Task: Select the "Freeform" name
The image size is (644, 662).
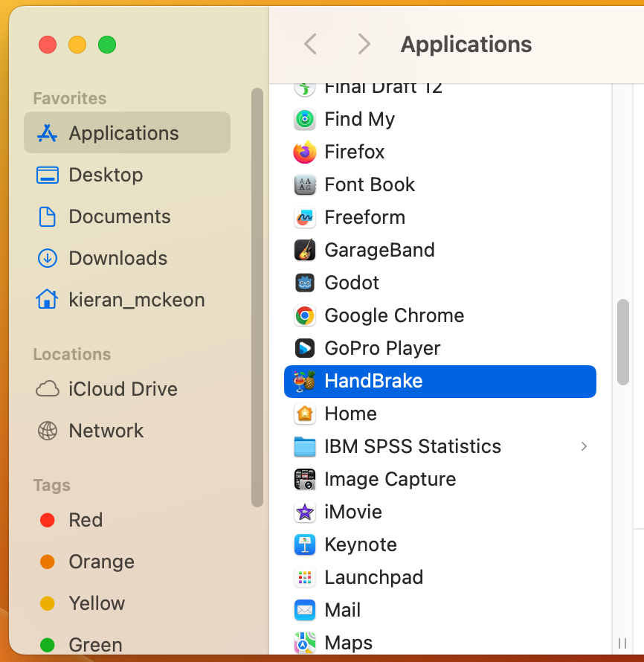Action: tap(365, 217)
